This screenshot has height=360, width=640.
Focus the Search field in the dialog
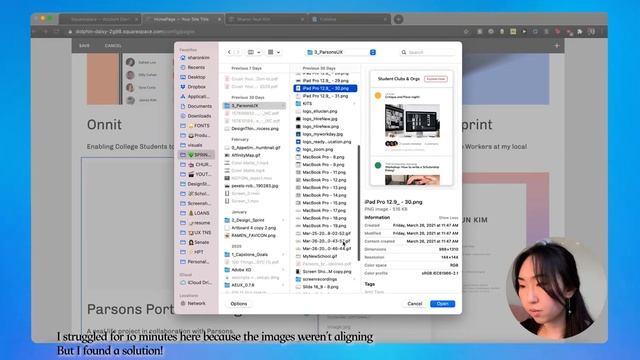pyautogui.click(x=428, y=52)
